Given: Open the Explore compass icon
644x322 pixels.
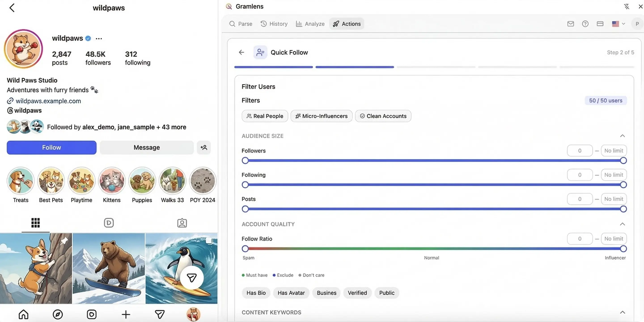Looking at the screenshot, I should pos(58,314).
